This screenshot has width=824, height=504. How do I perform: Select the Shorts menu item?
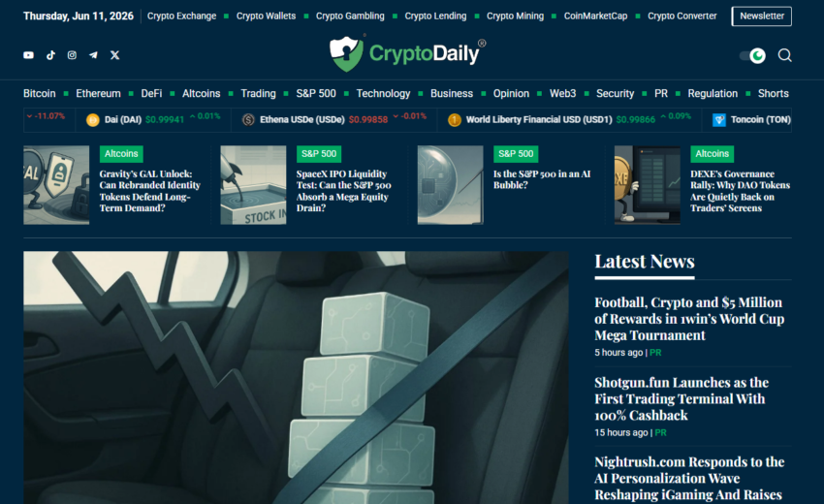point(773,94)
